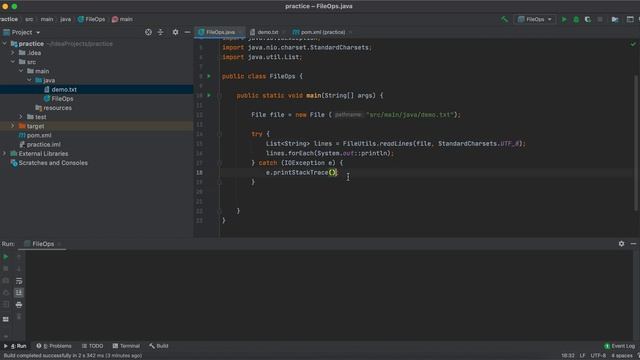The image size is (640, 360).
Task: Click the green inspection checkmark in editor
Action: coord(633,44)
